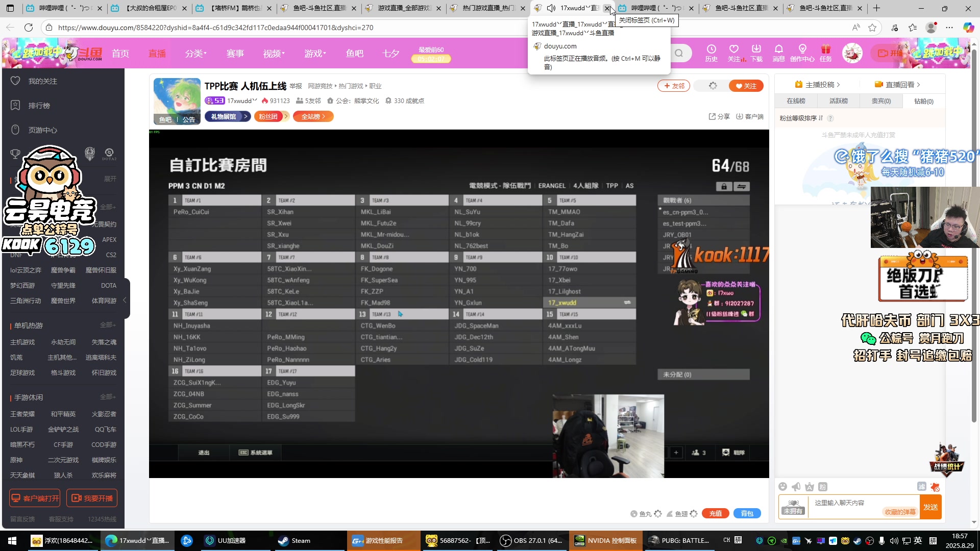Click the 发送 send button in chat
Viewport: 980px width, 551px height.
tap(930, 507)
